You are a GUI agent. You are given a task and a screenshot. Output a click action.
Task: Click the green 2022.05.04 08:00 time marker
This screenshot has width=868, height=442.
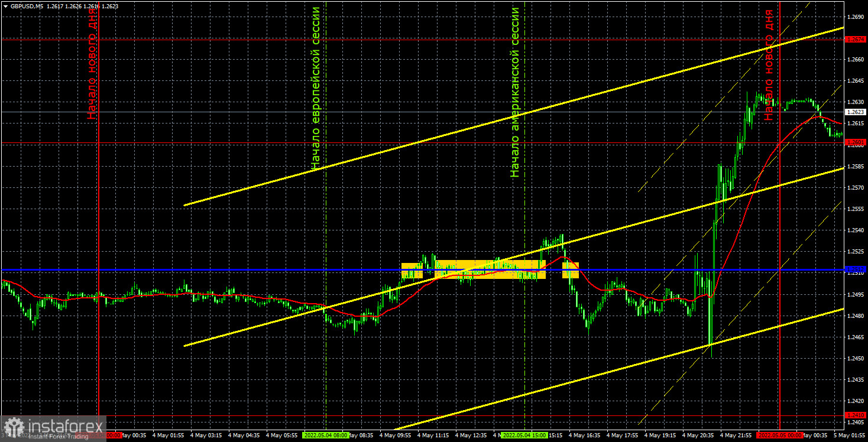point(326,435)
